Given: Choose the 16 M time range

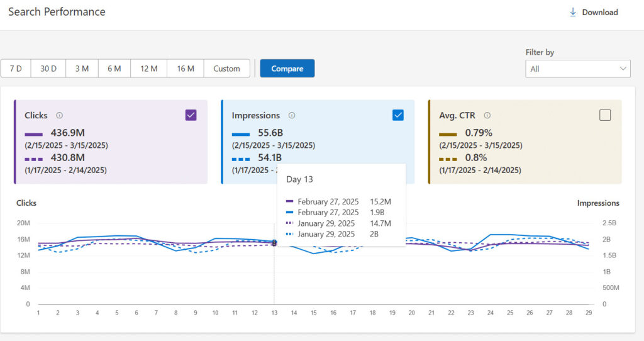Looking at the screenshot, I should [186, 69].
